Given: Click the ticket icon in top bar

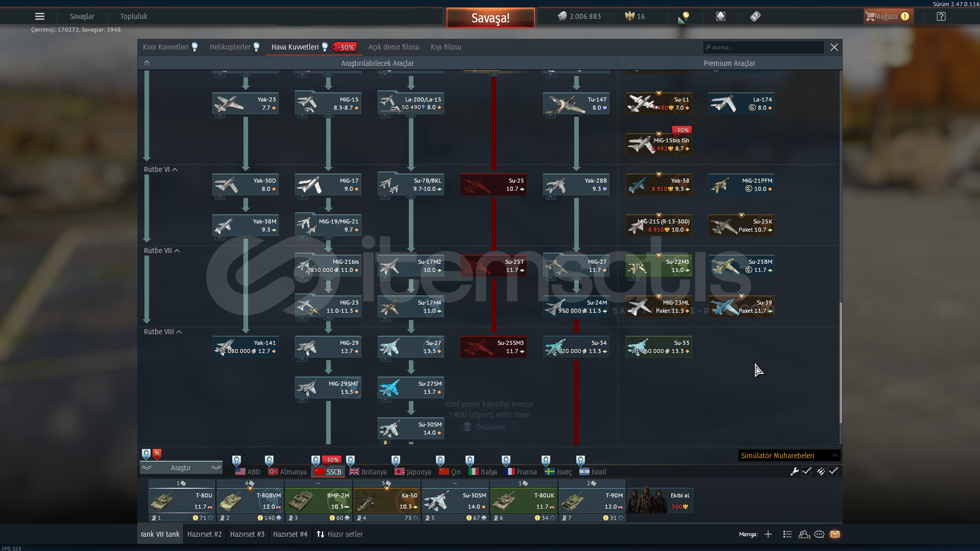Looking at the screenshot, I should (x=755, y=16).
